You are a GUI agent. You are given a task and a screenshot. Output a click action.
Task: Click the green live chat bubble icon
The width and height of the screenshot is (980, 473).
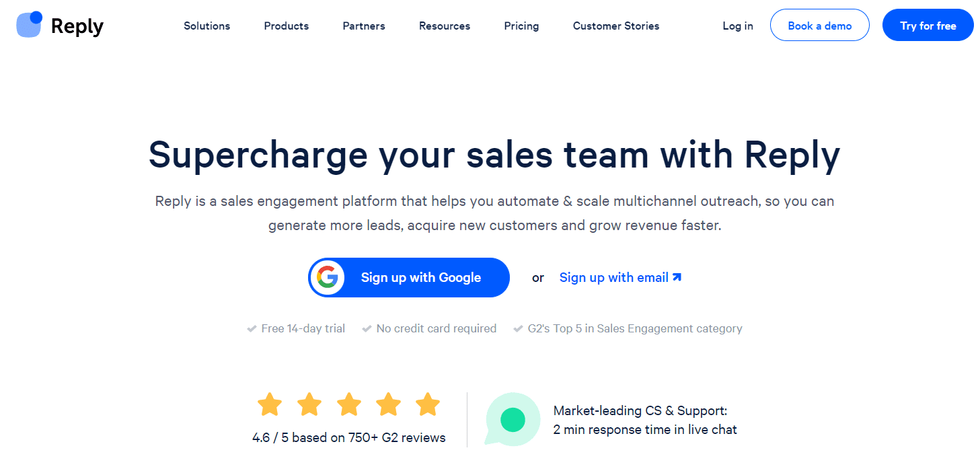tap(513, 419)
